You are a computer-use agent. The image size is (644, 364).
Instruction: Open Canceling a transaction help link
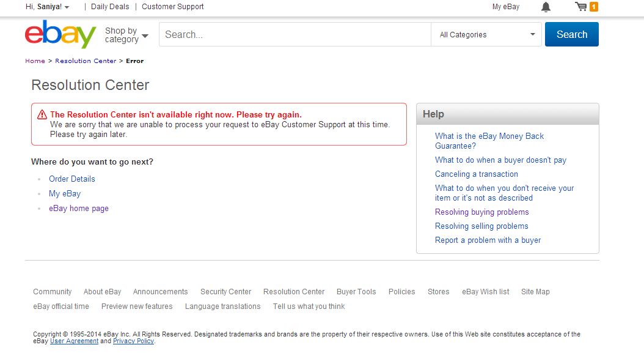pyautogui.click(x=477, y=174)
